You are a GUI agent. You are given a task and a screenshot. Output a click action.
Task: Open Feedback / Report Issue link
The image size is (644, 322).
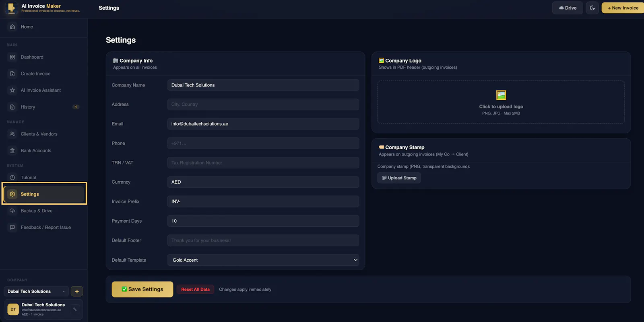click(43, 227)
